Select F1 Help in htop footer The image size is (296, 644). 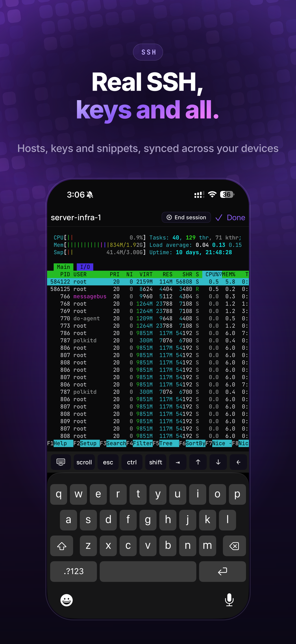tap(60, 443)
